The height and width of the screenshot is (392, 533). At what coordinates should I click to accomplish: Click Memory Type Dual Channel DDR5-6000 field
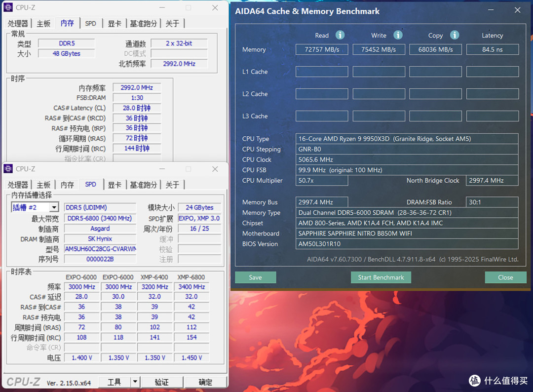tap(407, 212)
